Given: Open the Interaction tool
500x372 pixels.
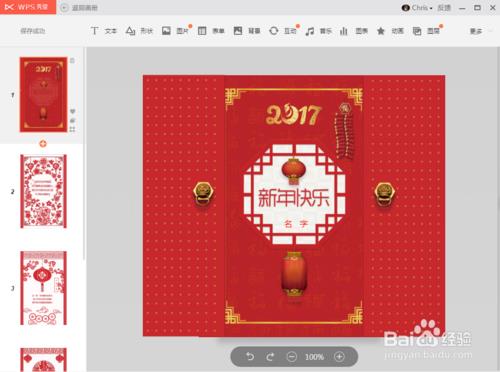Looking at the screenshot, I should 282,31.
